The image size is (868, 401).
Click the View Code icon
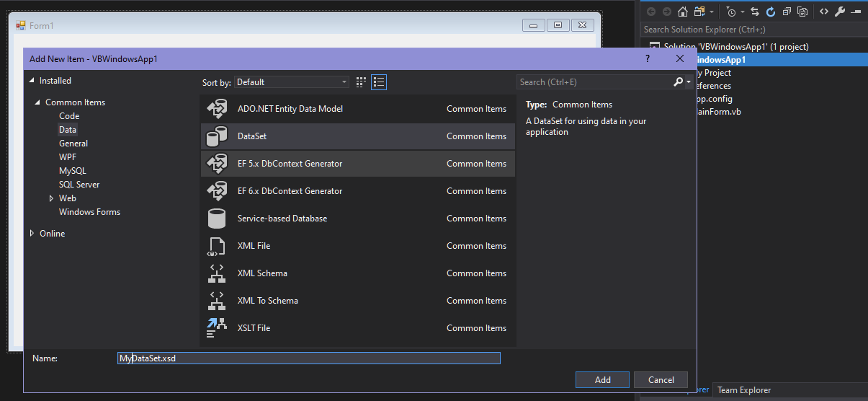point(824,12)
